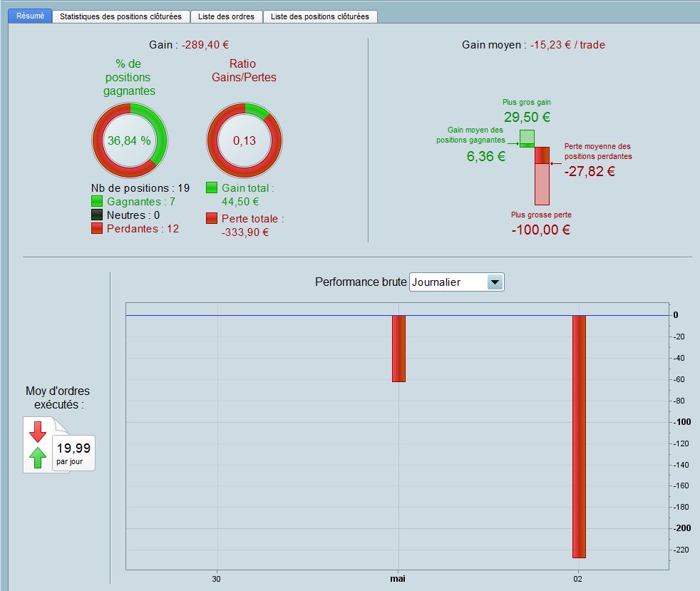Click the red loss bar under Plus gros gain

click(x=542, y=176)
